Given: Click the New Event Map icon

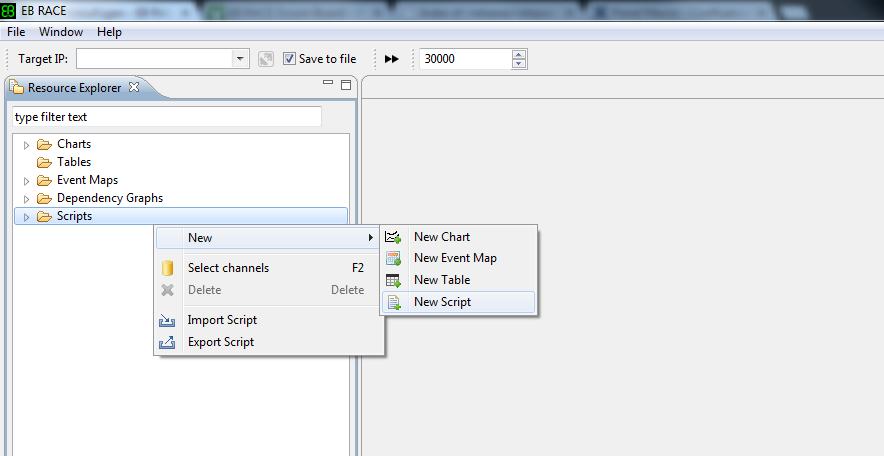Looking at the screenshot, I should pyautogui.click(x=393, y=259).
